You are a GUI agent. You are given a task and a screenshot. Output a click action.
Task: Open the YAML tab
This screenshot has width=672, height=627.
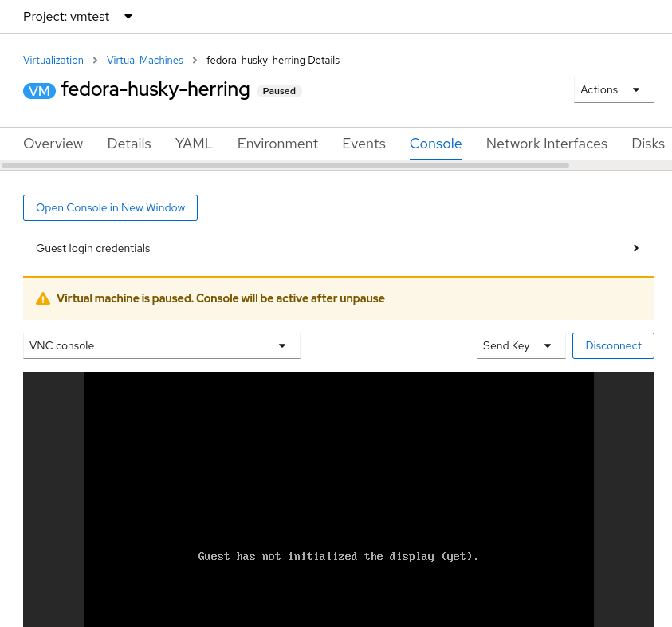click(x=194, y=144)
